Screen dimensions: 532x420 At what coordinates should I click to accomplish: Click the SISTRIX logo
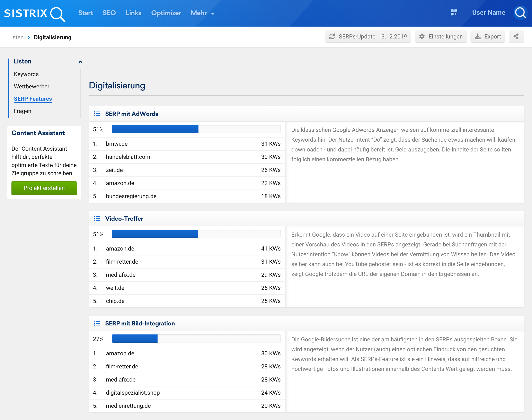[x=34, y=13]
